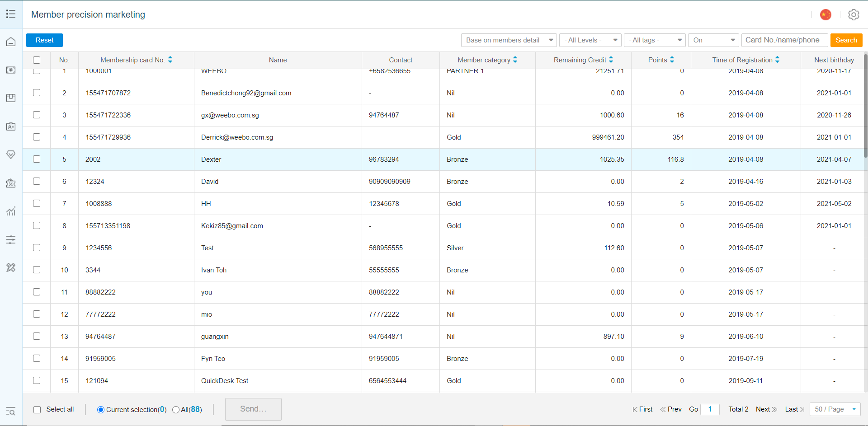The width and height of the screenshot is (868, 426).
Task: Click the vertical table scrollbar
Action: coord(865,106)
